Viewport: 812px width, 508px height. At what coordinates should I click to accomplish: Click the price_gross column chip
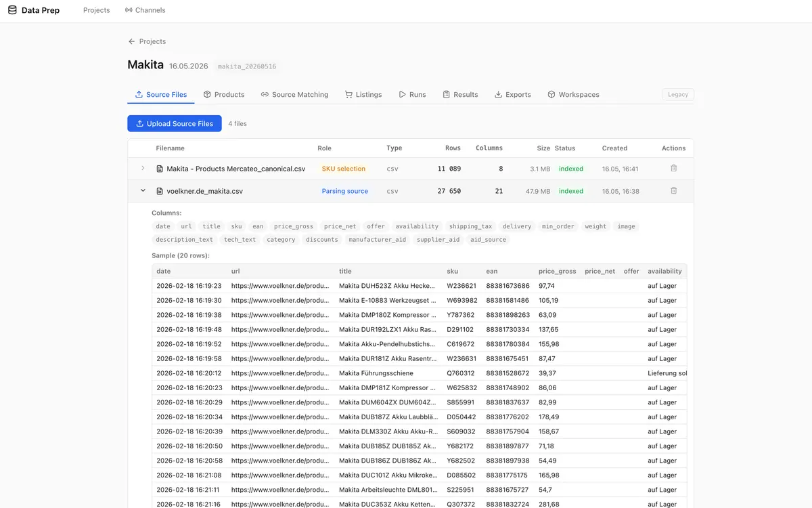click(x=294, y=226)
